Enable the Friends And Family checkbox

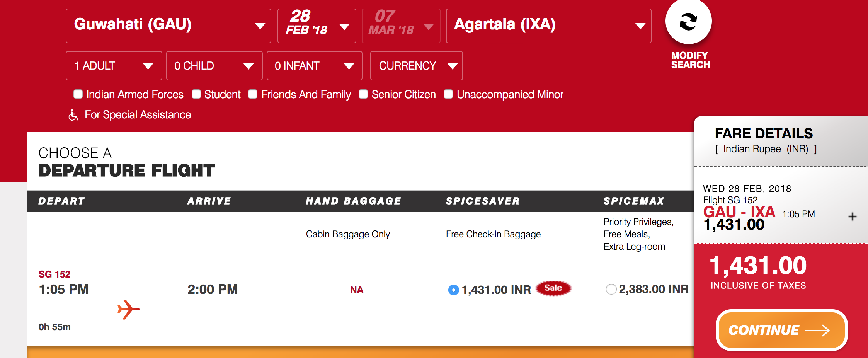253,94
